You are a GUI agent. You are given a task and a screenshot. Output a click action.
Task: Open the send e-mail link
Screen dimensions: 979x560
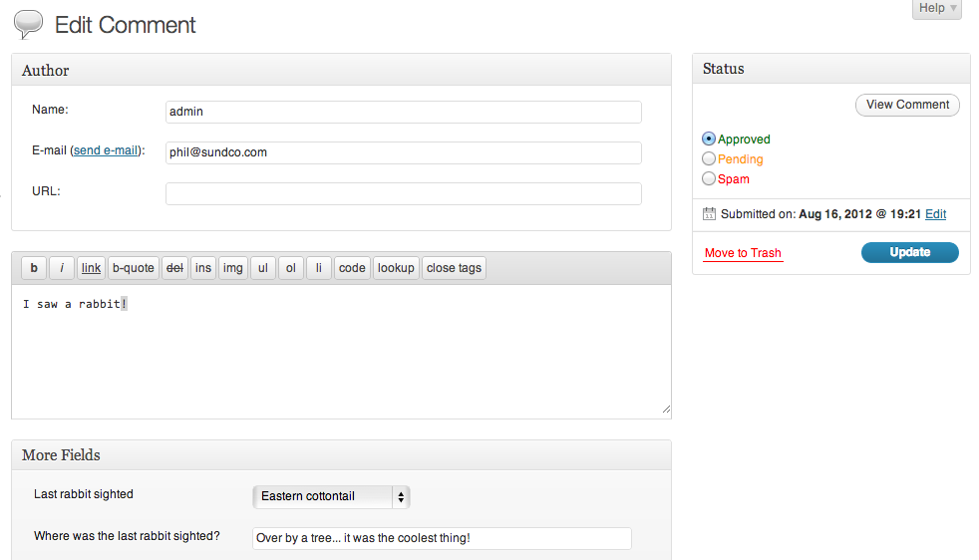tap(106, 150)
